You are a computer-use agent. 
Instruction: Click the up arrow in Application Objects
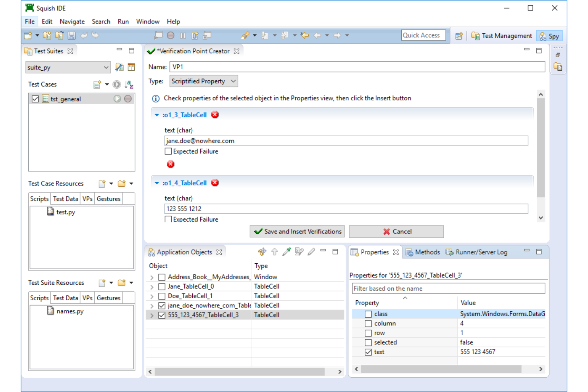pos(275,252)
